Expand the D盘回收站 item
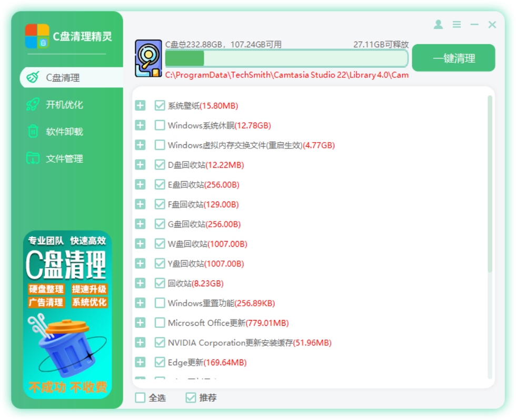 pyautogui.click(x=140, y=165)
